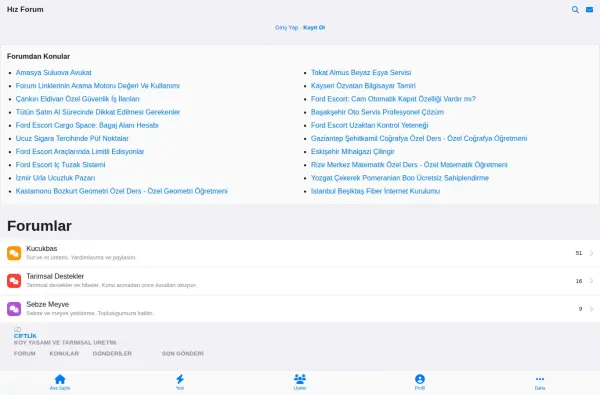Click the FORUM column header
The width and height of the screenshot is (600, 395).
click(24, 354)
